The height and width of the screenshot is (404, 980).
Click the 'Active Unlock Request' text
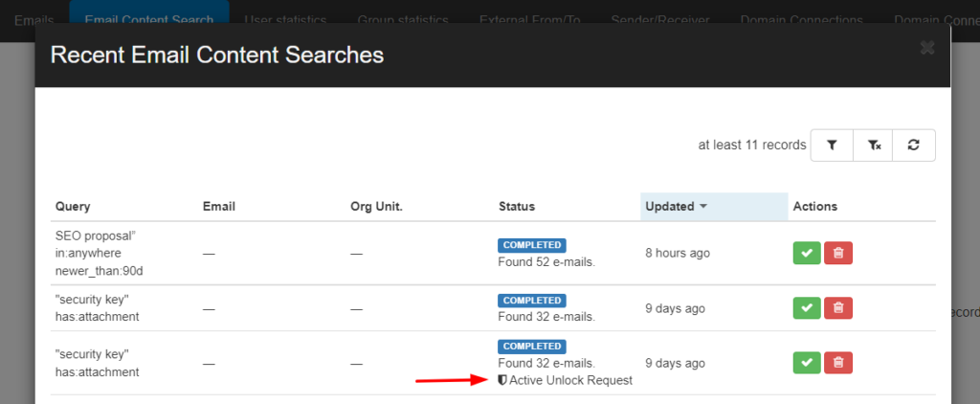pyautogui.click(x=570, y=380)
